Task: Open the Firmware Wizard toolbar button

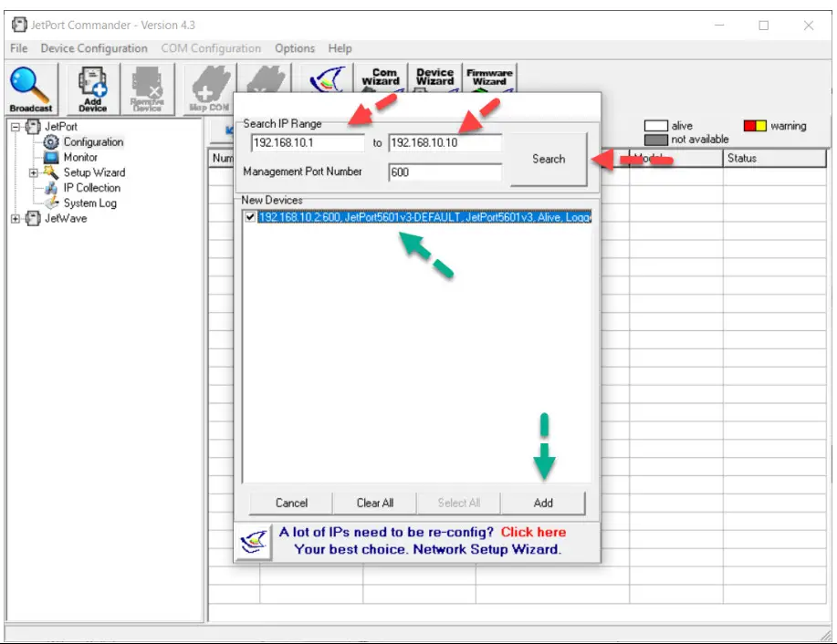Action: click(x=489, y=78)
